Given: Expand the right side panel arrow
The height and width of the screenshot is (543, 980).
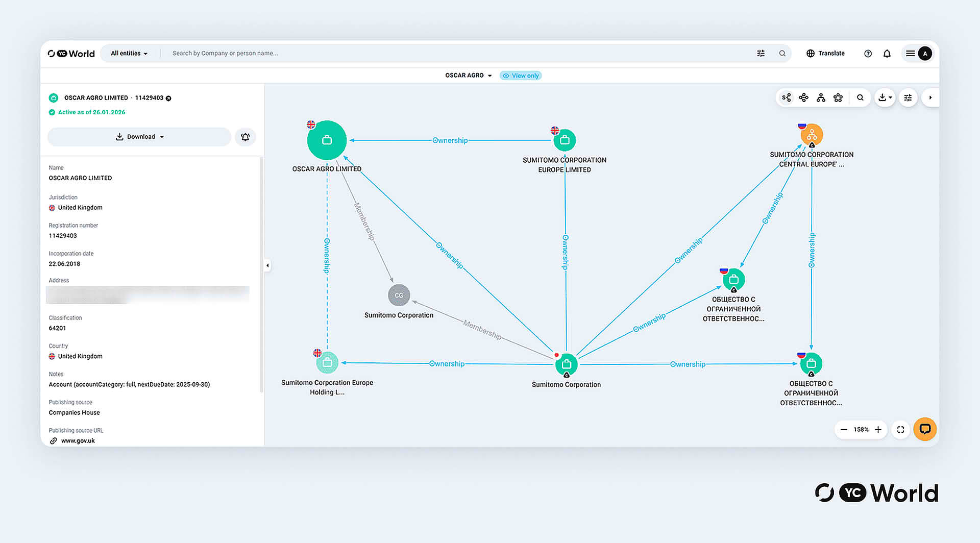Looking at the screenshot, I should click(930, 97).
